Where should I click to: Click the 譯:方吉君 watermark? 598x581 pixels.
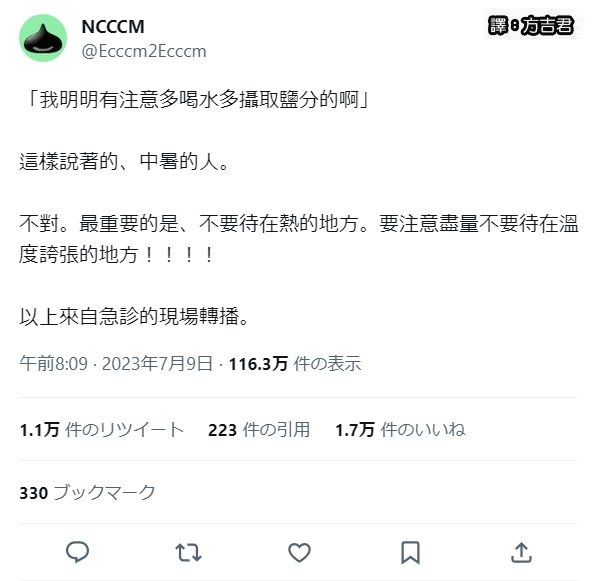click(x=531, y=26)
